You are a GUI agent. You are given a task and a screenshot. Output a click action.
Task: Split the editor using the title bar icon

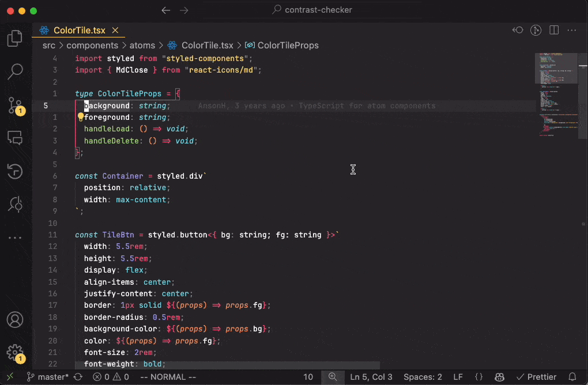point(554,30)
